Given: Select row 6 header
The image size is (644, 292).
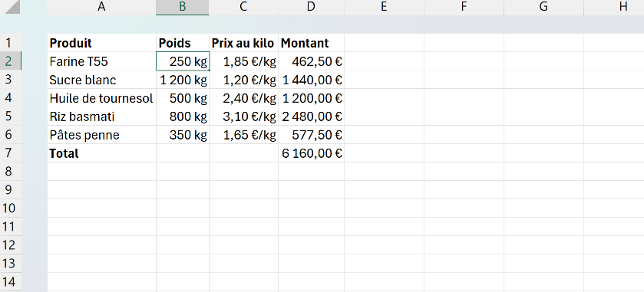Looking at the screenshot, I should 10,135.
